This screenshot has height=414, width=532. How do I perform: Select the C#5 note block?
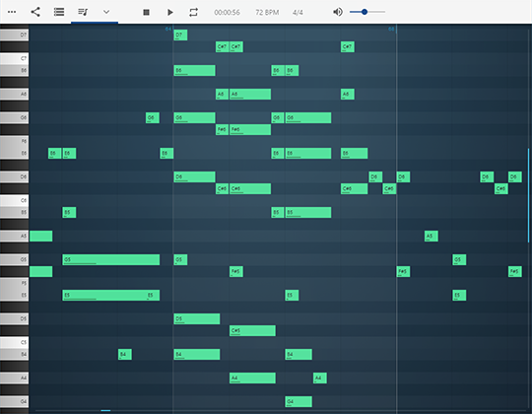[x=252, y=330]
